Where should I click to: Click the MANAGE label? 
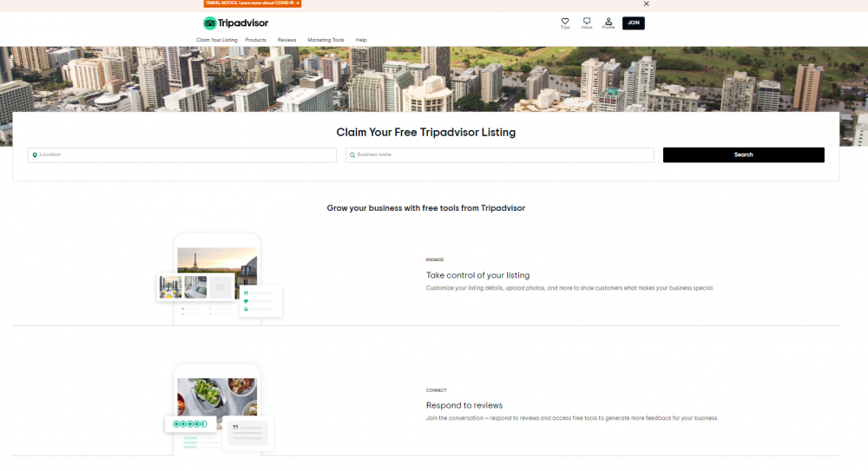coord(435,259)
